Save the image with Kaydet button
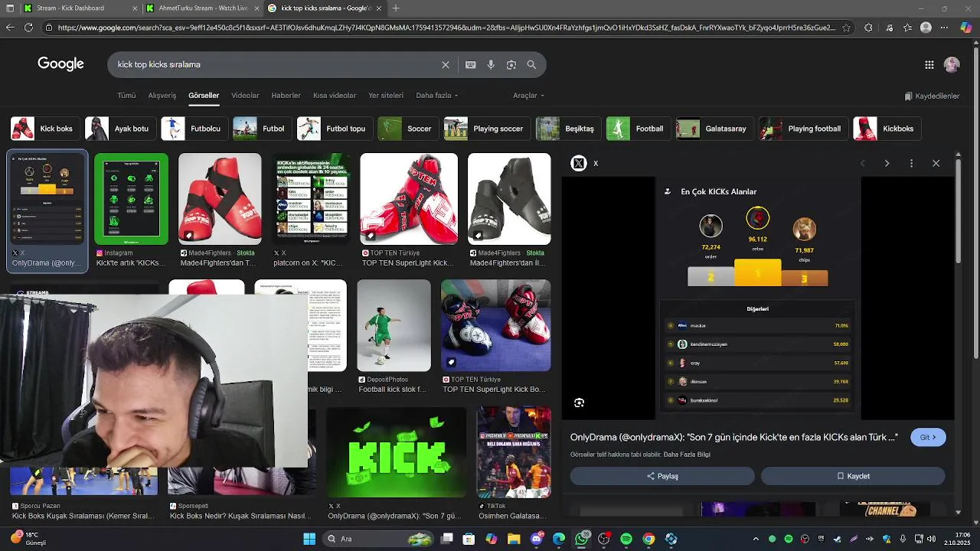This screenshot has height=551, width=980. tap(853, 476)
